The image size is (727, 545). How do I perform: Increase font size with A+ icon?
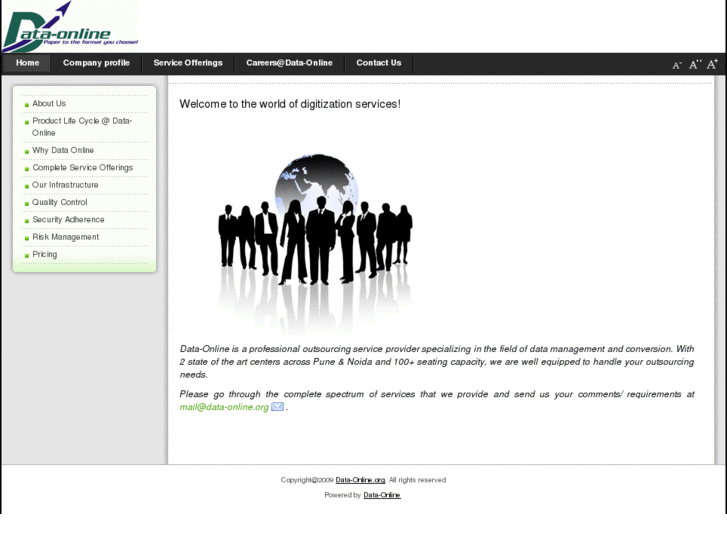pos(712,64)
